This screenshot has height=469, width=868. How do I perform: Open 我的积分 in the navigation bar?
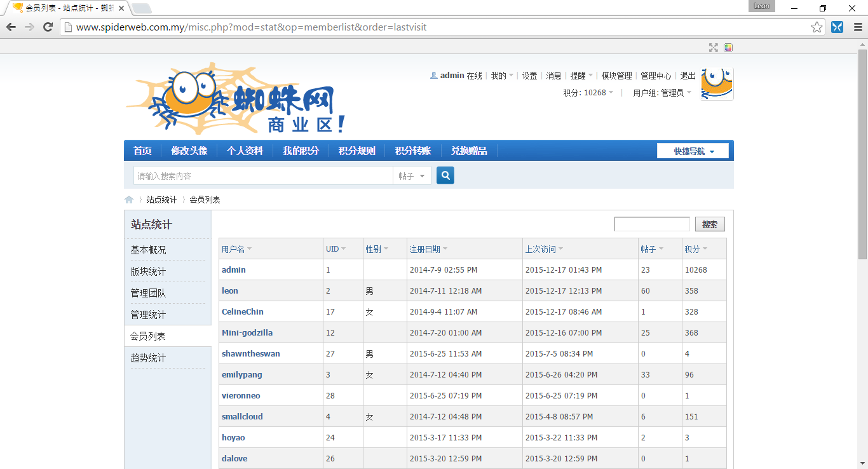301,151
